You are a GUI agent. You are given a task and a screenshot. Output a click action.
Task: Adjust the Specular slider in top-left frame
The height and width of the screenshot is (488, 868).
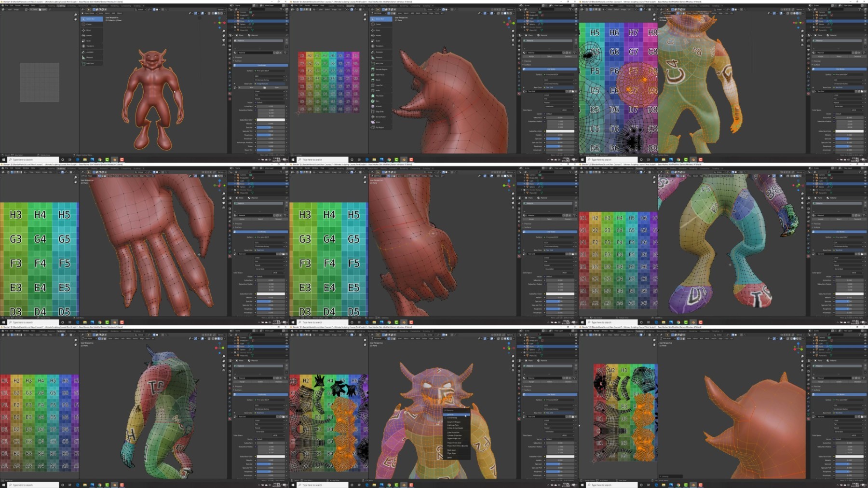click(x=271, y=127)
